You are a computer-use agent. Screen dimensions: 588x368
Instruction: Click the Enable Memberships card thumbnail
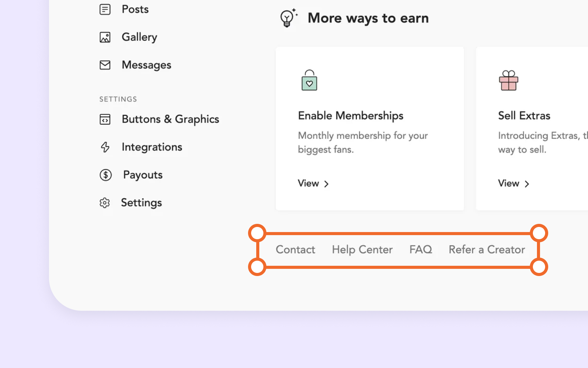tap(309, 81)
